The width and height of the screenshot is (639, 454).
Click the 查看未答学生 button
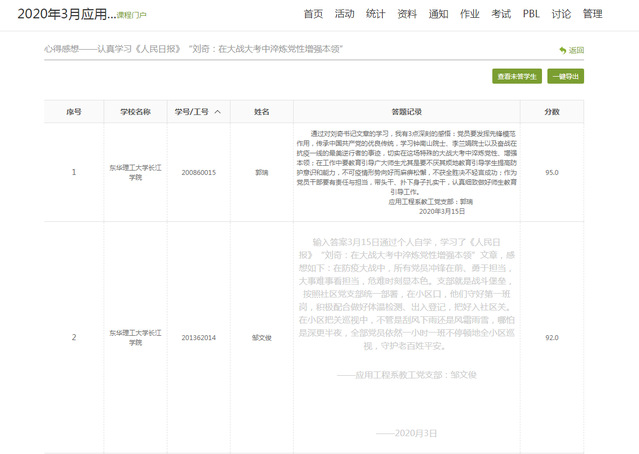coord(516,76)
